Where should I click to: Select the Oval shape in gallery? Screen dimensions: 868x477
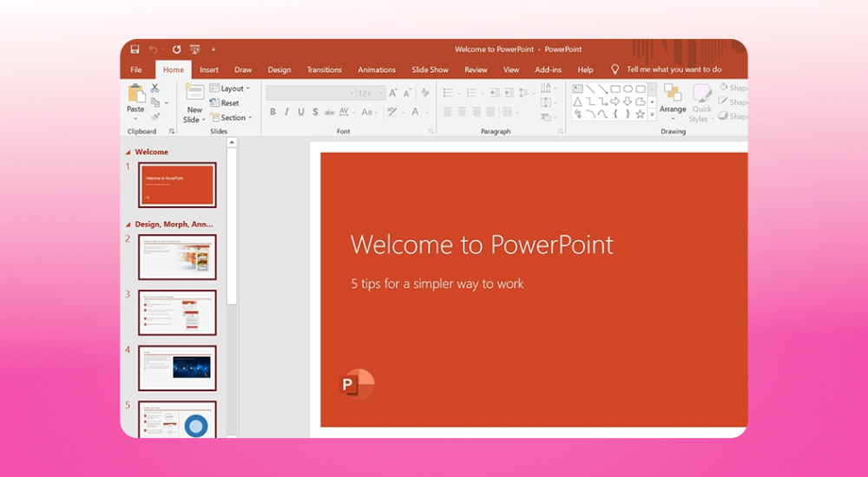628,88
